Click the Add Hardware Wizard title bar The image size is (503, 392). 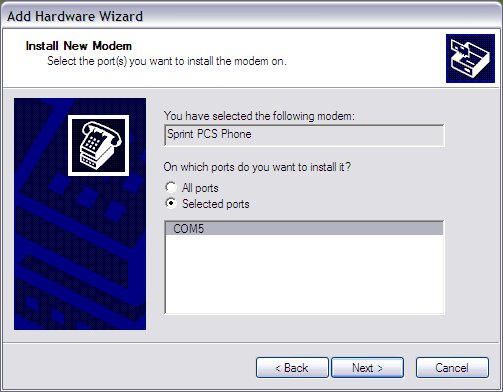pyautogui.click(x=251, y=16)
